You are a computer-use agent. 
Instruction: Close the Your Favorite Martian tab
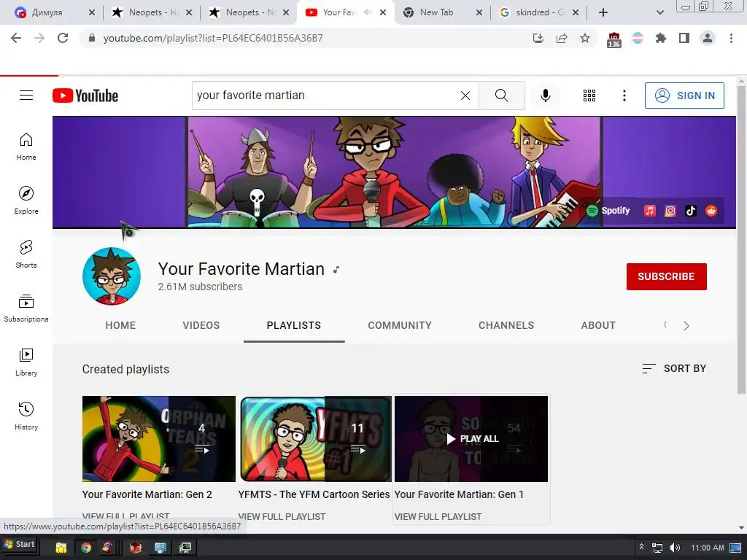383,12
